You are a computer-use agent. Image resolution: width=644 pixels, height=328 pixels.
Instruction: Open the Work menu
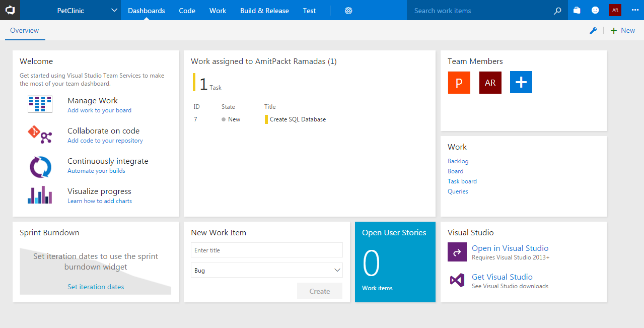tap(218, 11)
